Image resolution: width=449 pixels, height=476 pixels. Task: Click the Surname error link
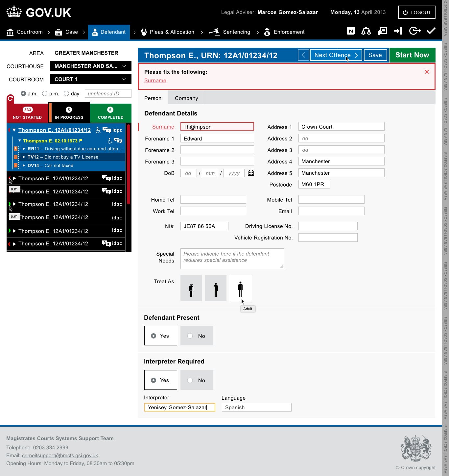pos(155,80)
